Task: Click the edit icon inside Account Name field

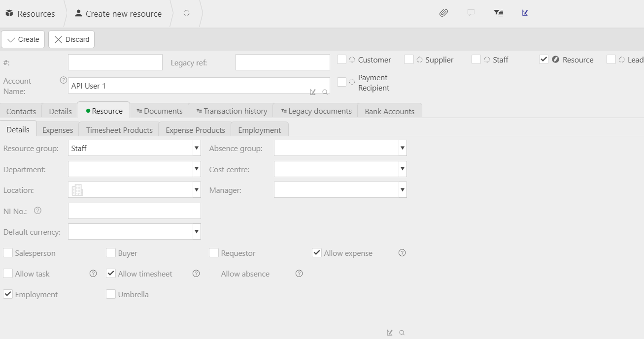Action: point(313,92)
